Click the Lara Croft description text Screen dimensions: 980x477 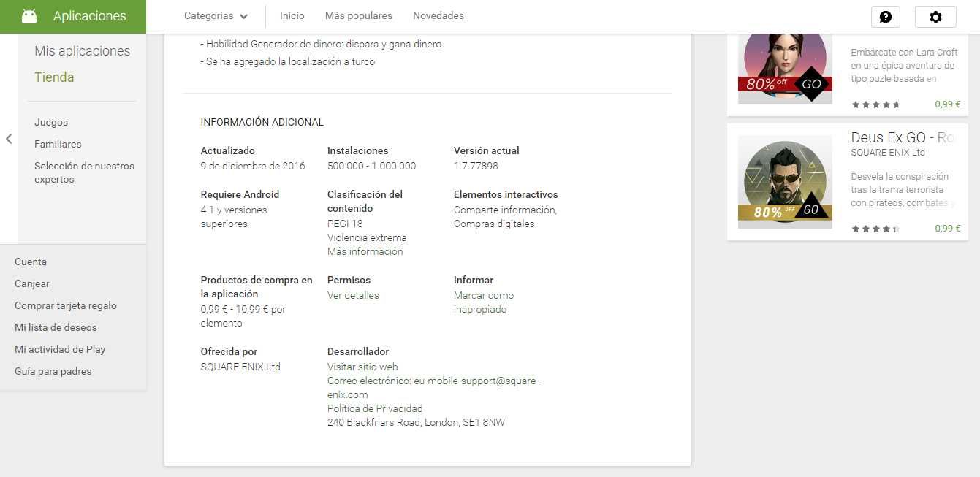tap(904, 66)
